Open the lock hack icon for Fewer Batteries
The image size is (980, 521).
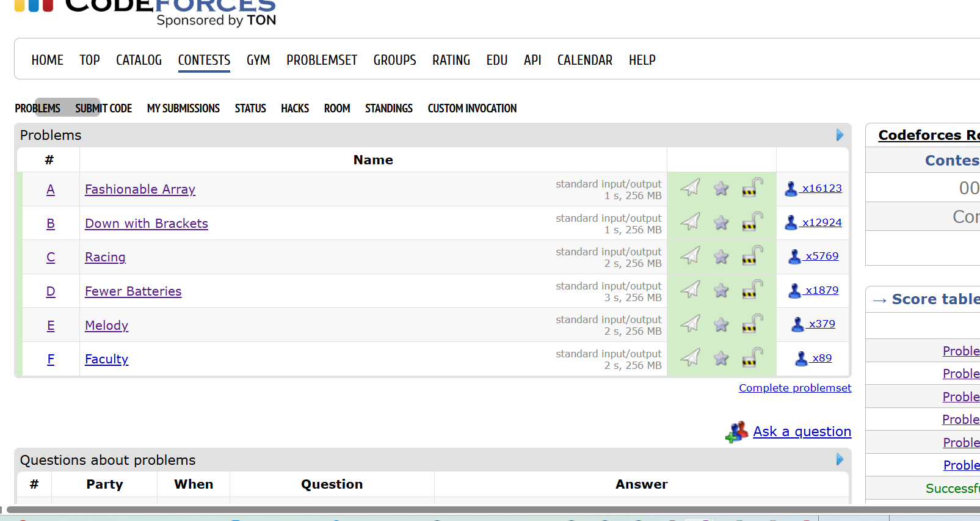click(x=752, y=290)
